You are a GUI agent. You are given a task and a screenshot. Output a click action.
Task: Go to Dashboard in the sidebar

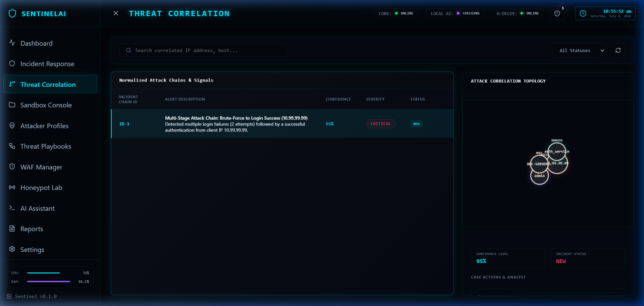[x=50, y=43]
